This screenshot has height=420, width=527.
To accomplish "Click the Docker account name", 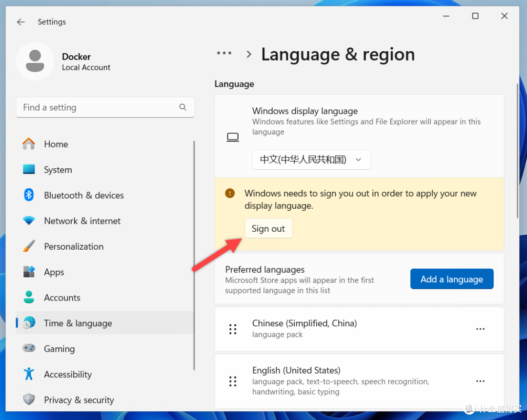I will [76, 57].
